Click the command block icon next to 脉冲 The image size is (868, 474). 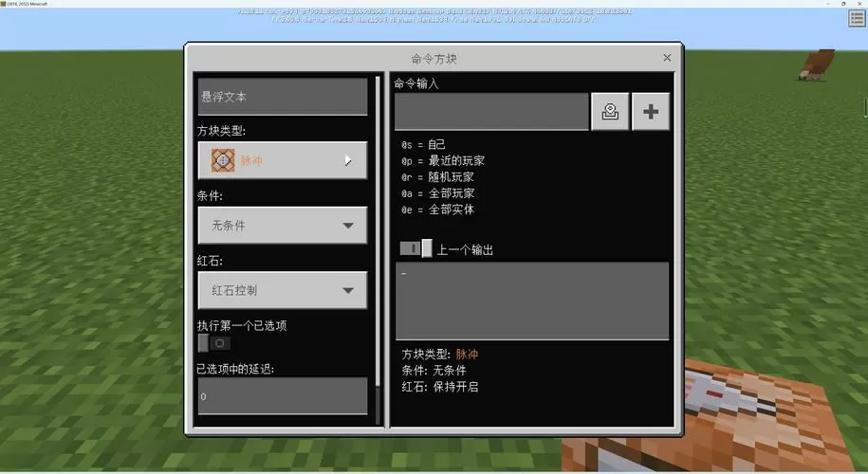pos(223,160)
